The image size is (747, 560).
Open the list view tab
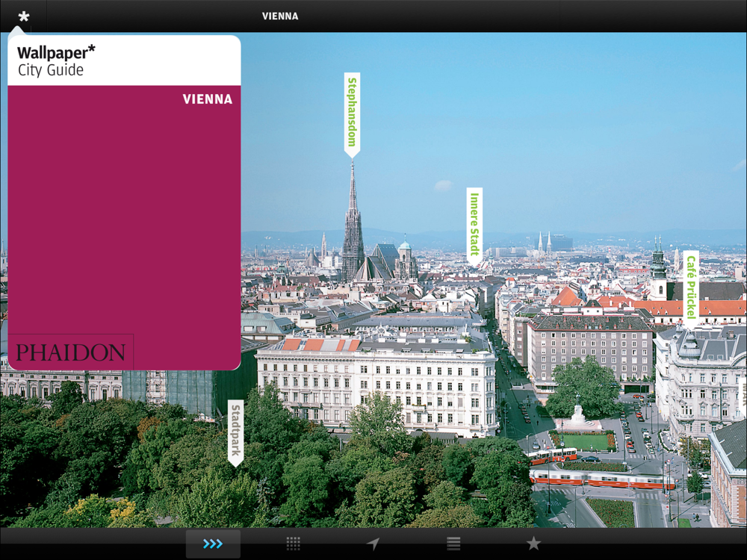453,544
